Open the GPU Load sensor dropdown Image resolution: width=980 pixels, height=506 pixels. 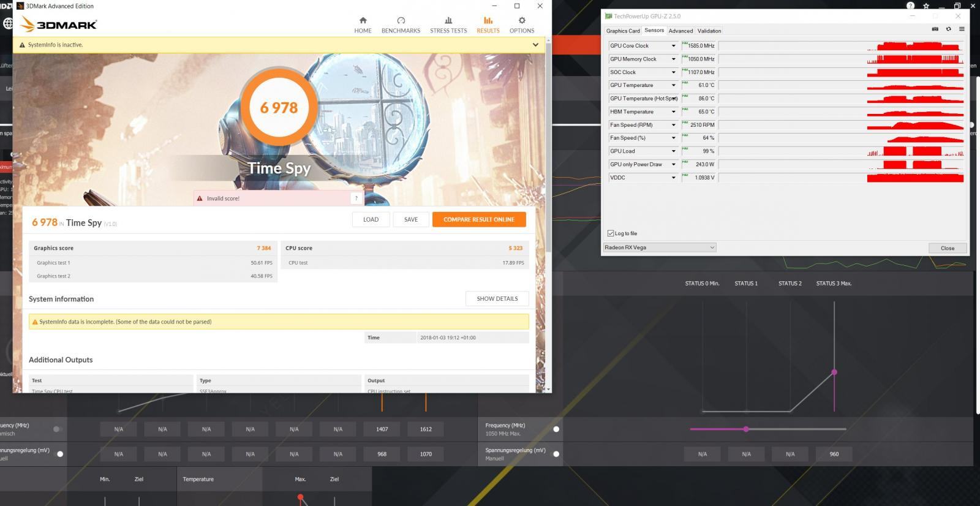click(673, 151)
